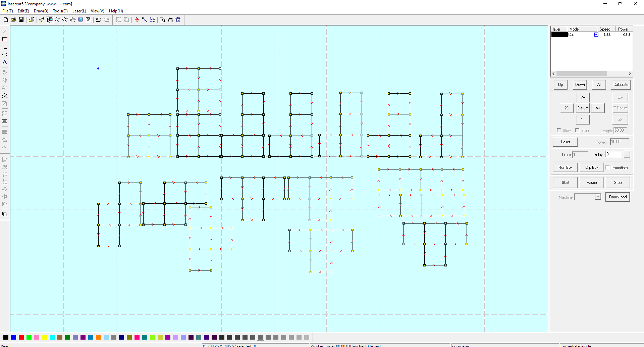This screenshot has height=347, width=644.
Task: Click the Laser button
Action: [566, 142]
